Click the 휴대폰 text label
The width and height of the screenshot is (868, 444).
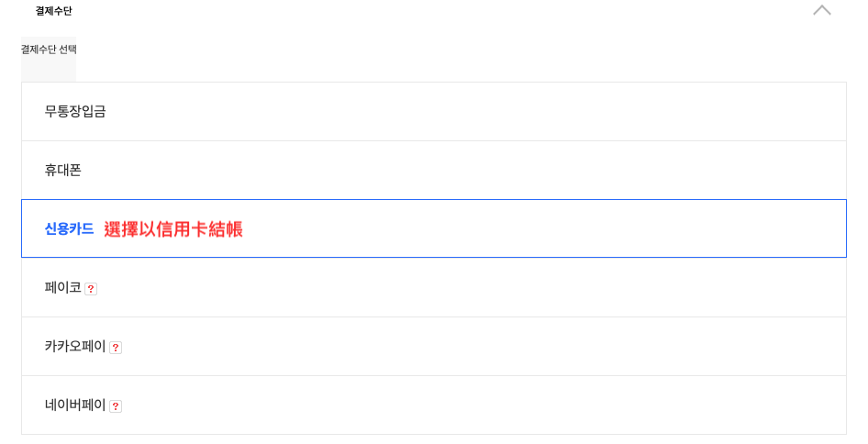[x=63, y=171]
